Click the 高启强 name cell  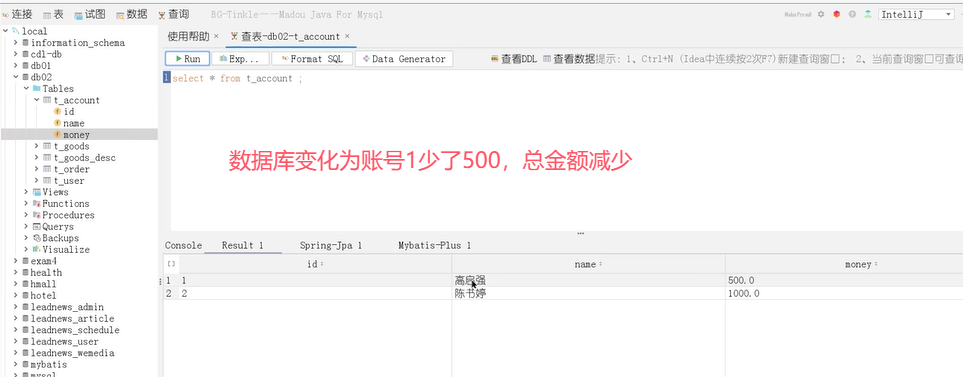588,281
